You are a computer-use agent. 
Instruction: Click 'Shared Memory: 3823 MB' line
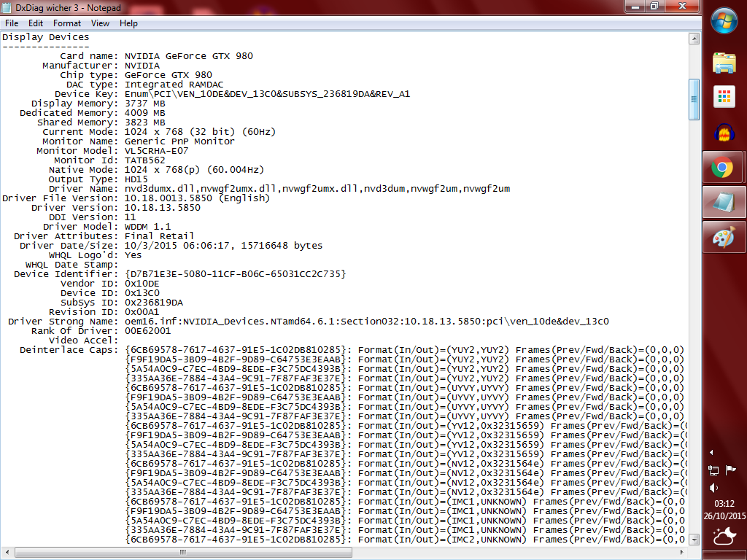101,122
